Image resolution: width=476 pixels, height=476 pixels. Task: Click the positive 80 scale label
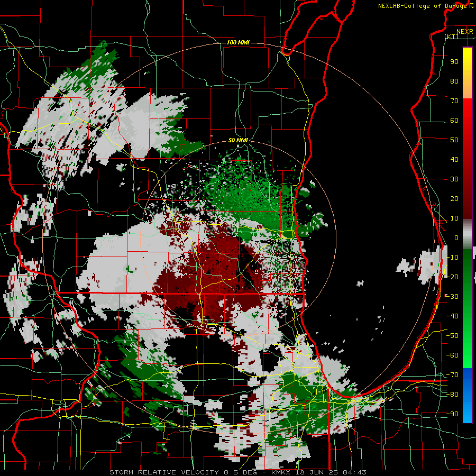coord(454,81)
